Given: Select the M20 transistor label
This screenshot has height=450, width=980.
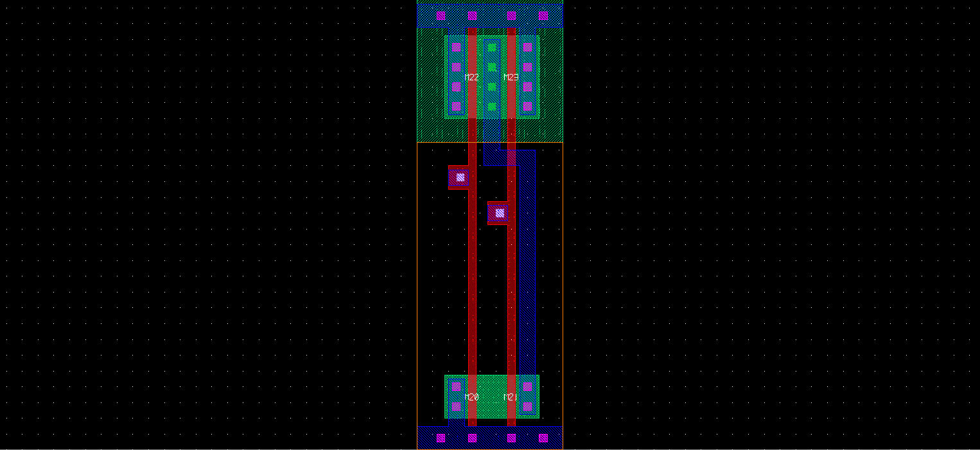Looking at the screenshot, I should [x=472, y=397].
